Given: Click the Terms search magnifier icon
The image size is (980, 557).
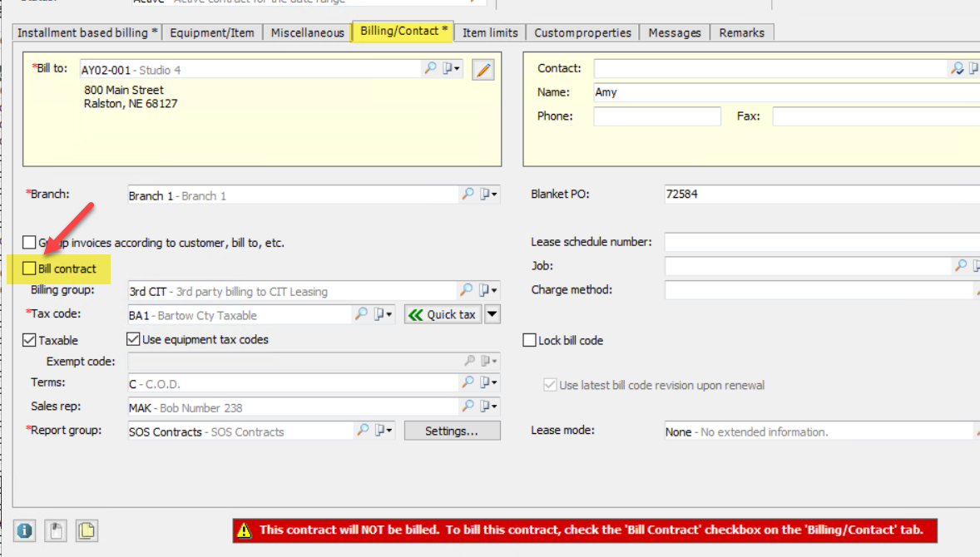Looking at the screenshot, I should pos(468,382).
